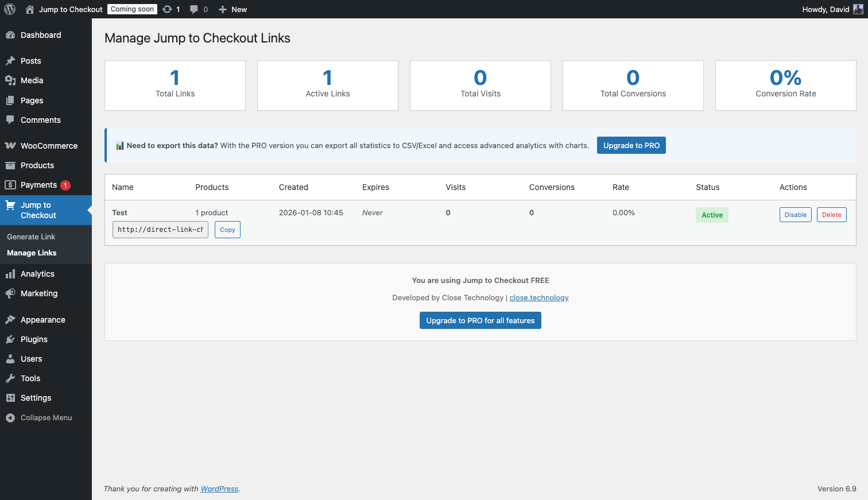Select Manage Links in sidebar submenu

click(x=32, y=253)
